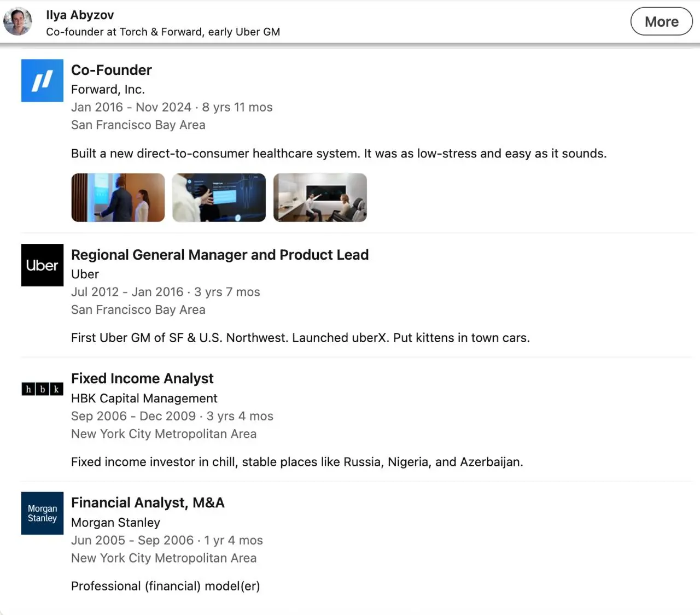Click Ilya Abyzov's profile photo
700x615 pixels.
18,22
